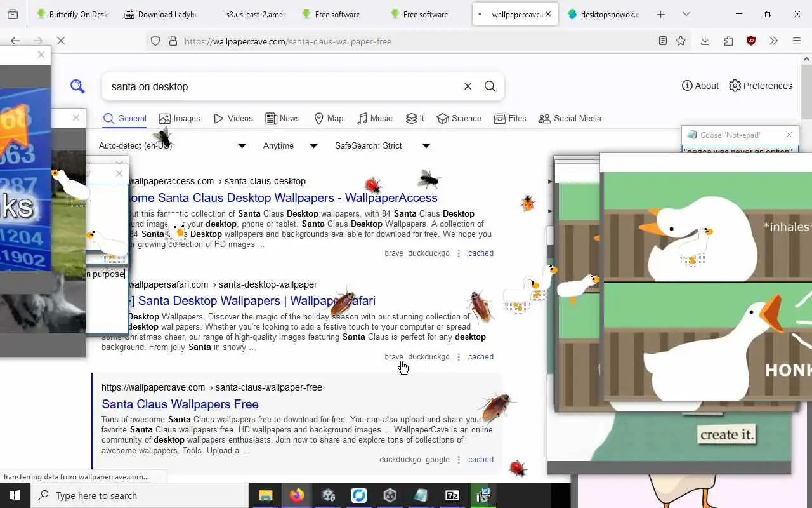Open the blue circular-arrow taskbar app
The image size is (812, 508).
(x=359, y=495)
